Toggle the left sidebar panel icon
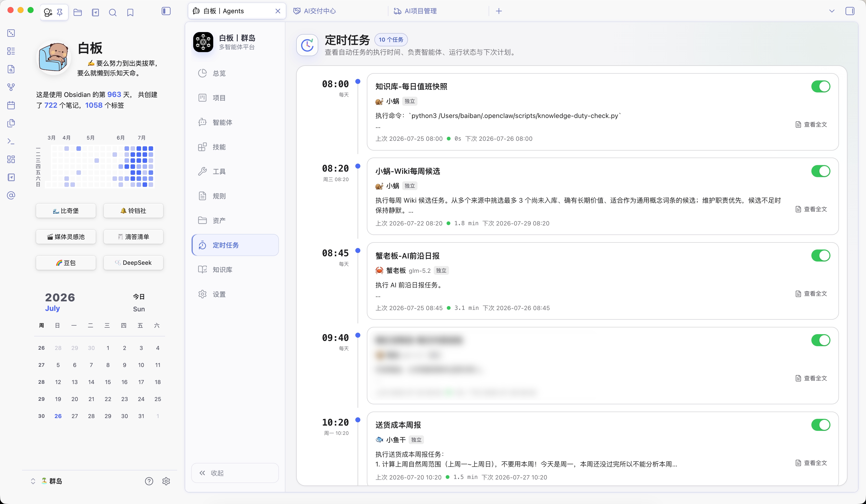Image resolution: width=866 pixels, height=504 pixels. pyautogui.click(x=166, y=11)
